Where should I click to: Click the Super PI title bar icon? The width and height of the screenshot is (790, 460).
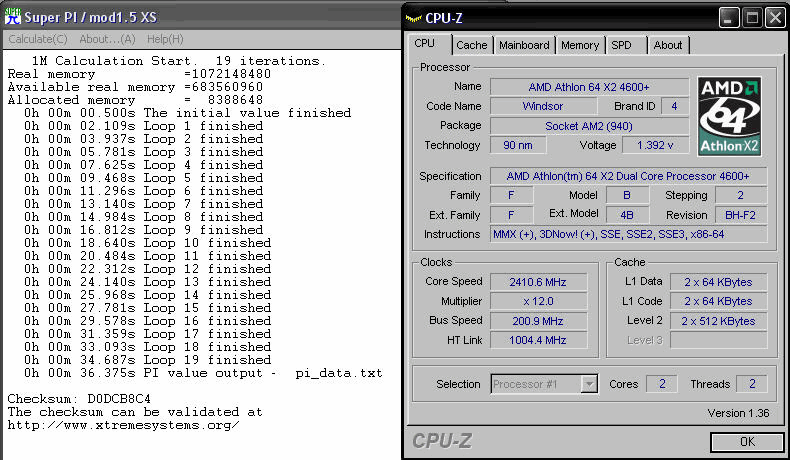coord(12,17)
